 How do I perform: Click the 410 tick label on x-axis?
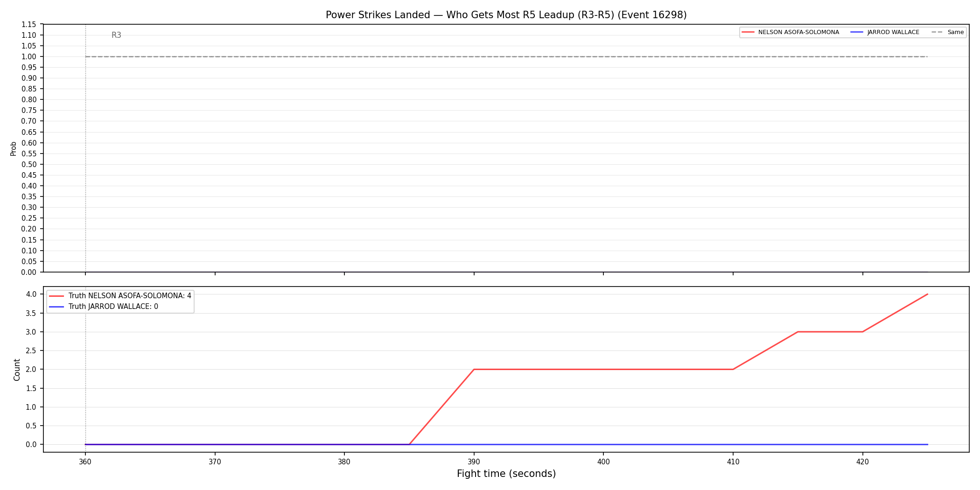coord(733,462)
